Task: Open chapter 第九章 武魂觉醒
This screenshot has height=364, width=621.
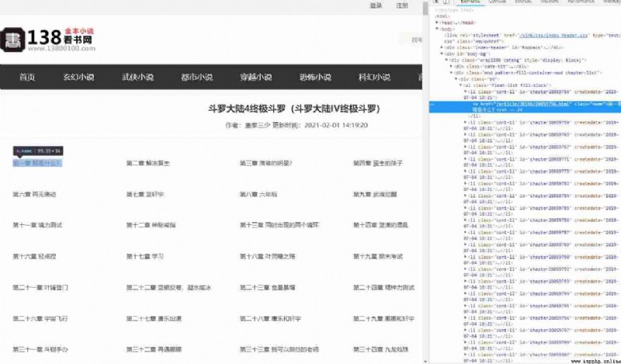Action: [375, 194]
